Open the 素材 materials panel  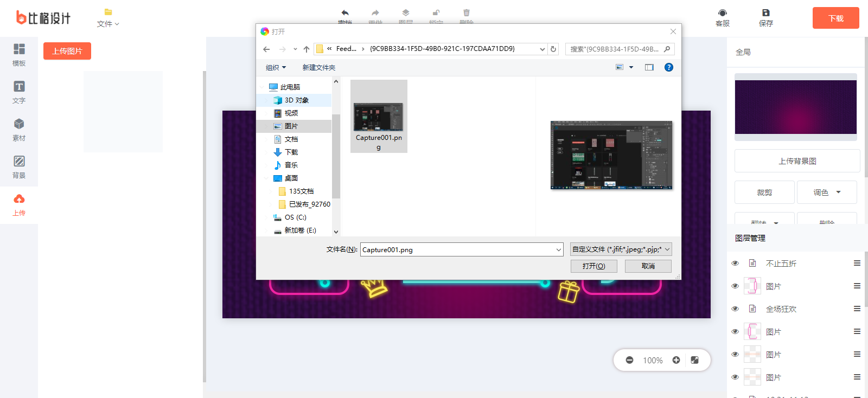pyautogui.click(x=19, y=130)
